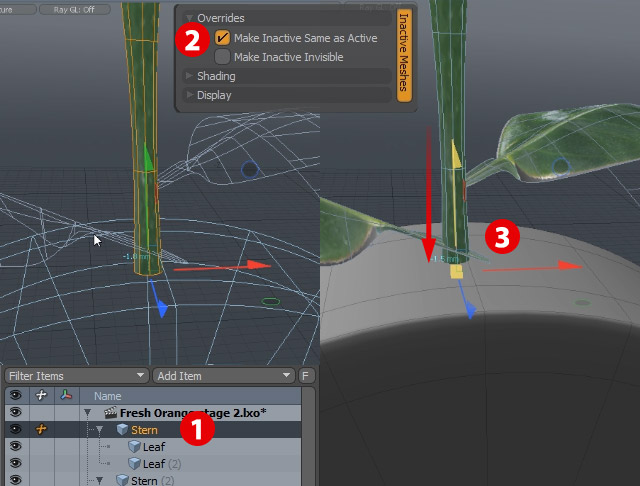
Task: Click the lock column header icon
Action: [41, 395]
